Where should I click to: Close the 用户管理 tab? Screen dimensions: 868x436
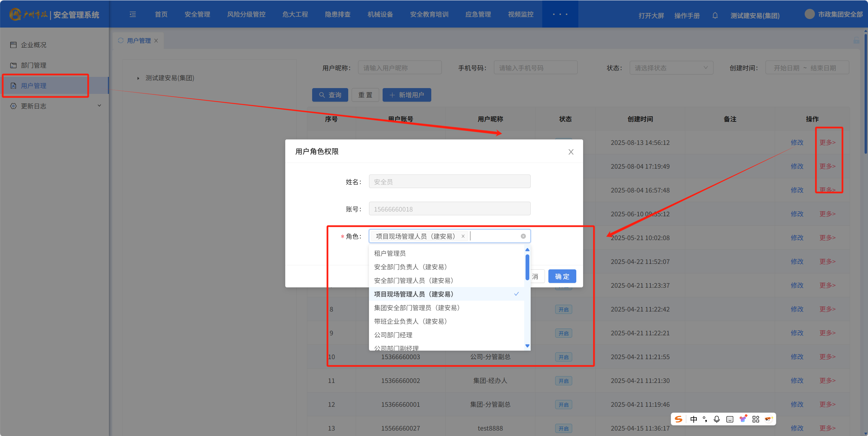(x=156, y=40)
